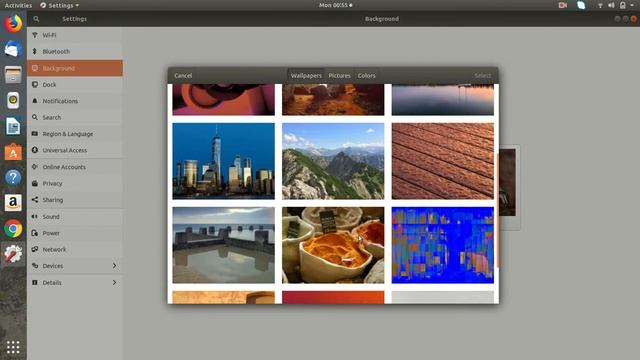This screenshot has width=640, height=360.
Task: Open Dock settings
Action: (x=75, y=84)
